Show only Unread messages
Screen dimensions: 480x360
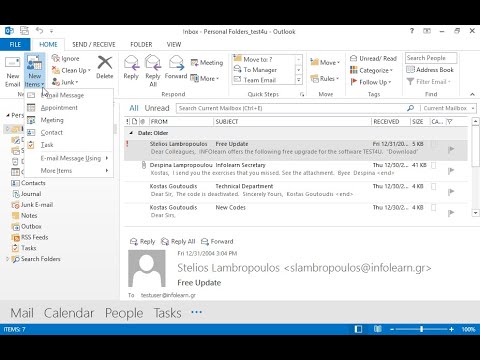coord(157,108)
